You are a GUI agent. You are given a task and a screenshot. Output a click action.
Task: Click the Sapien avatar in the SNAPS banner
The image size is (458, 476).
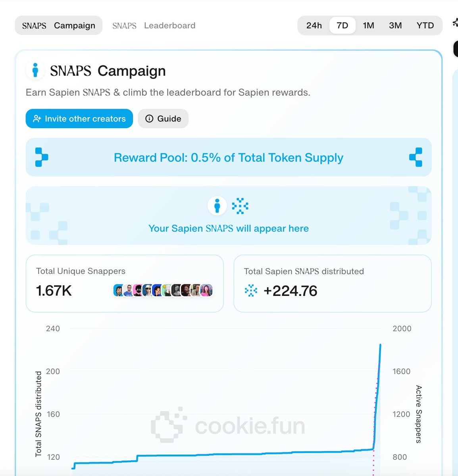pyautogui.click(x=217, y=206)
